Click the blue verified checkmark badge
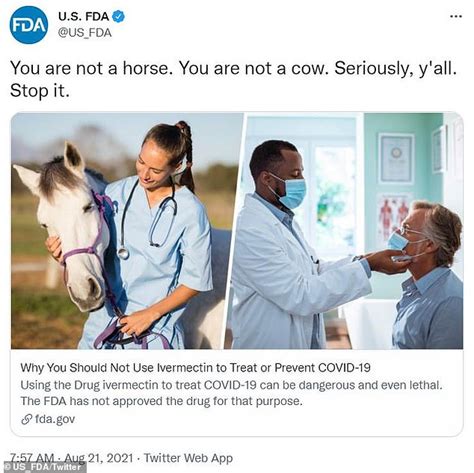This screenshot has height=473, width=474. pyautogui.click(x=118, y=16)
